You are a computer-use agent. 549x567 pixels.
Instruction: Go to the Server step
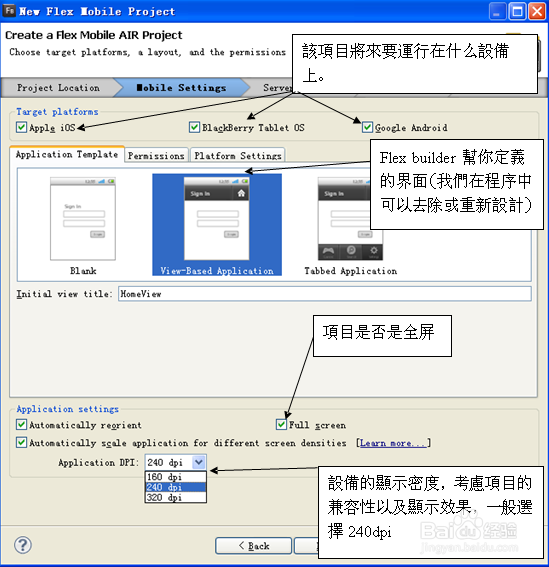(x=277, y=88)
